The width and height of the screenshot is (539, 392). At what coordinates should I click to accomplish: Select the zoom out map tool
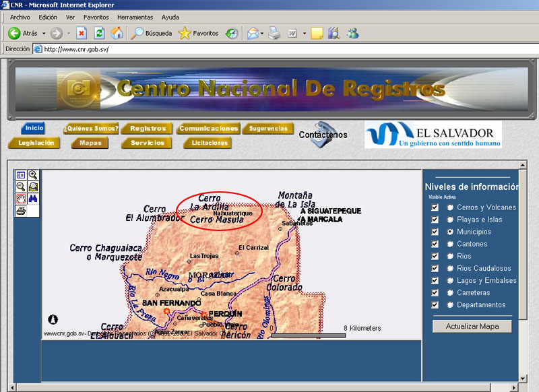click(x=21, y=187)
